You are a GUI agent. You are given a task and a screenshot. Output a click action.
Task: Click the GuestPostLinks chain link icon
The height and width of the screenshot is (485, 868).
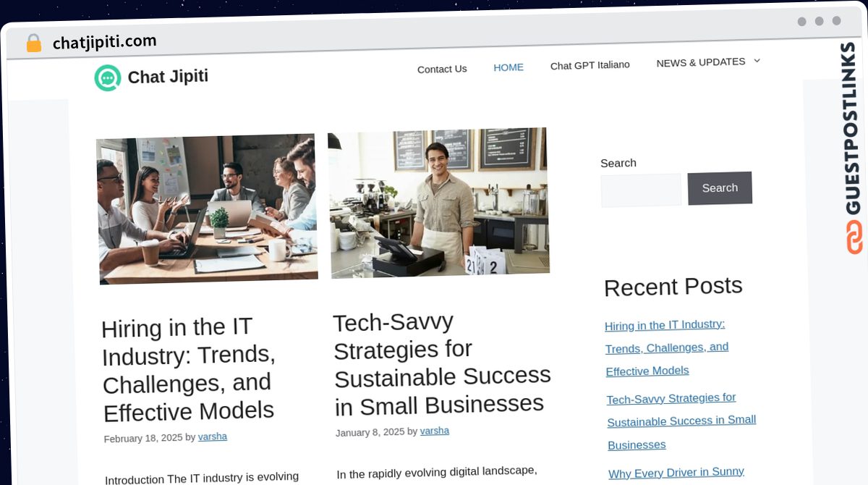(x=854, y=237)
